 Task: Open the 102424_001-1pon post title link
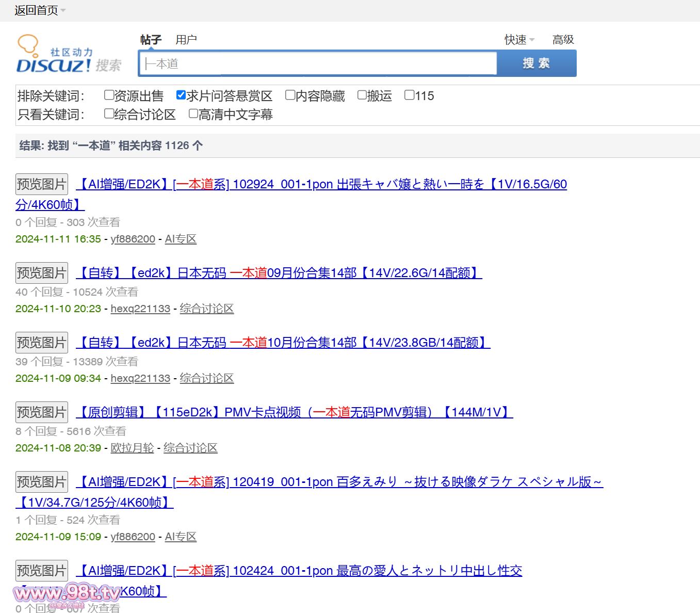pyautogui.click(x=299, y=571)
